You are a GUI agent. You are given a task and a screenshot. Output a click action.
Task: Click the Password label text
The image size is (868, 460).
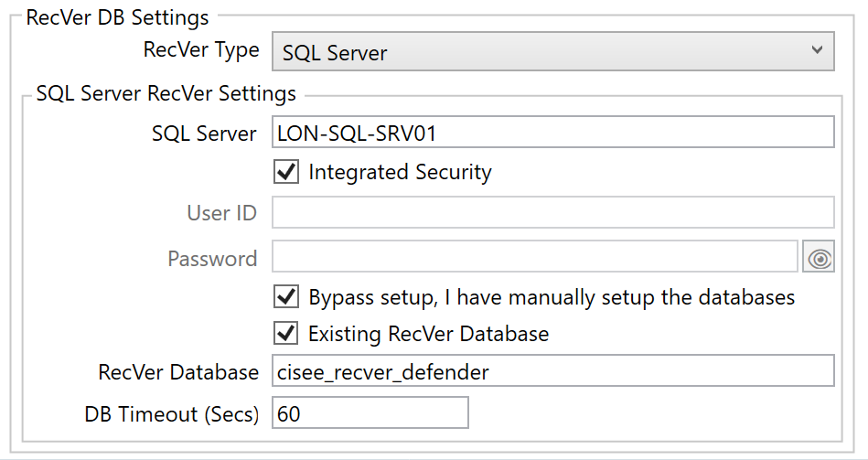coord(212,259)
